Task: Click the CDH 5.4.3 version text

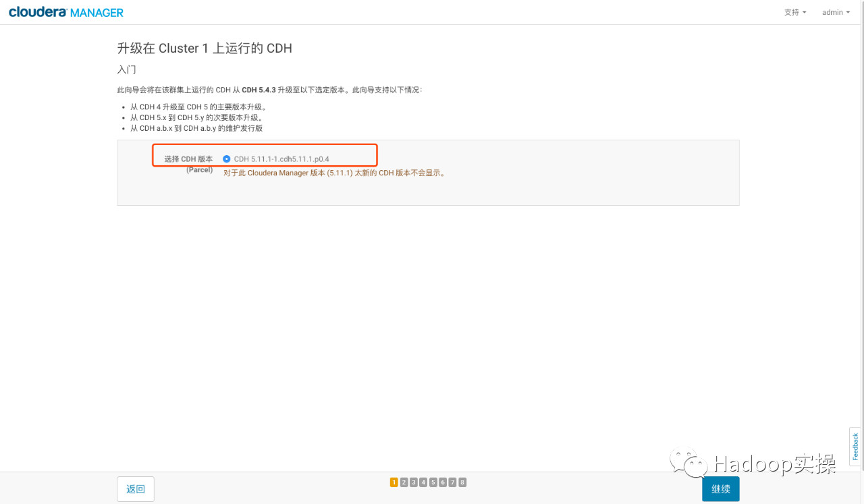Action: pos(259,90)
